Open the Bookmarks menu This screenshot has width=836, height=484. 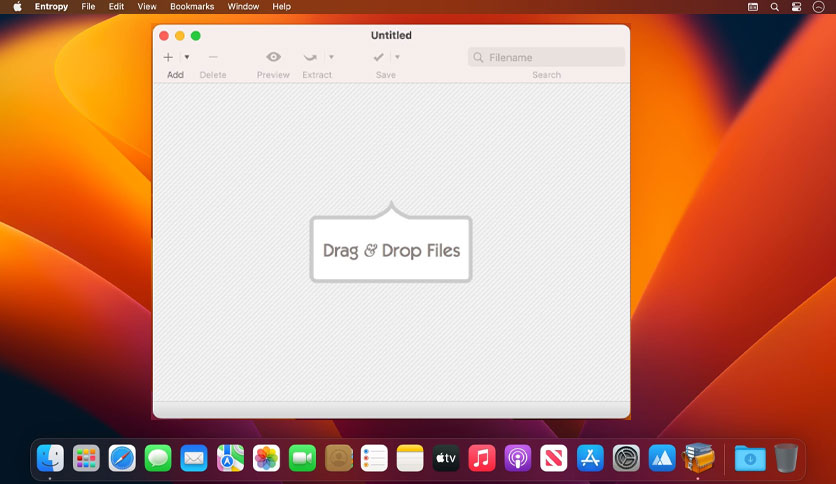coord(192,6)
